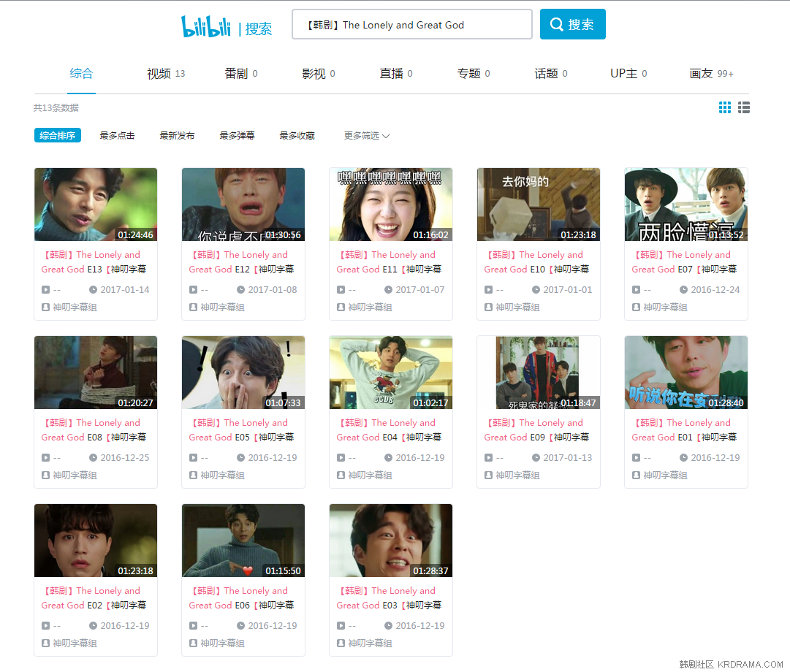Open E02 video thumbnail
Viewport: 790px width, 672px height.
pyautogui.click(x=96, y=541)
